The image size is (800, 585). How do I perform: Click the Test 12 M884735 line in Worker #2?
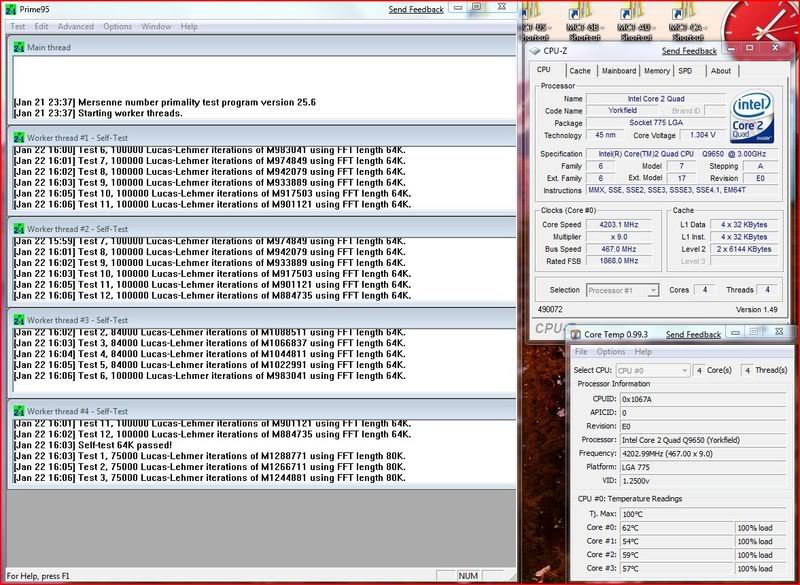tap(212, 296)
